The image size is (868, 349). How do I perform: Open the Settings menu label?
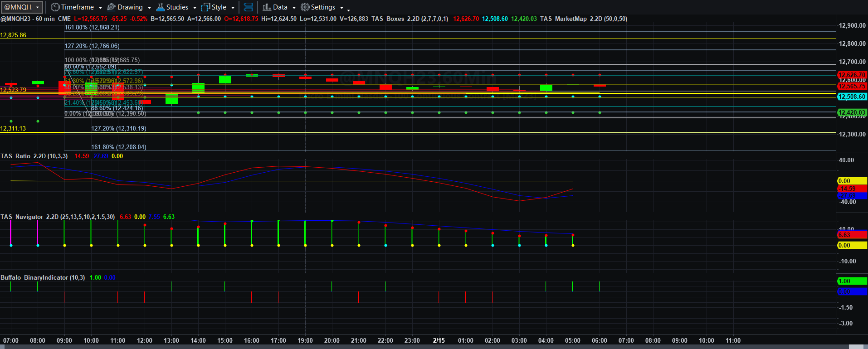(323, 7)
